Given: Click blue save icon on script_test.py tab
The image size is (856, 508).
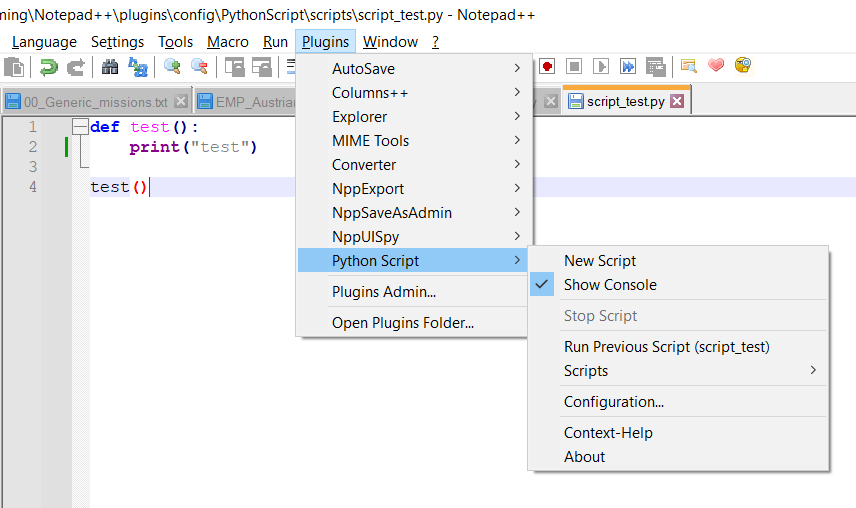Looking at the screenshot, I should pos(575,101).
